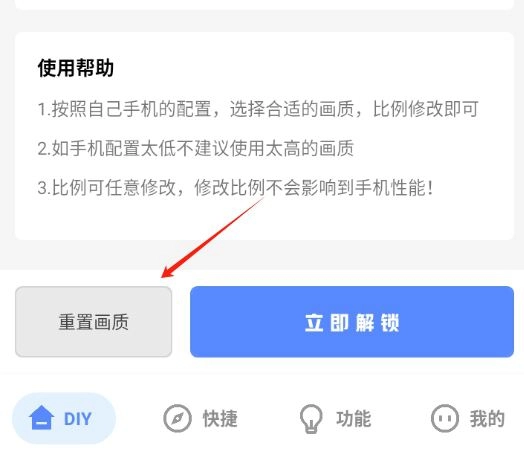524x458 pixels.
Task: Tap the 快捷 compass icon
Action: [x=177, y=418]
